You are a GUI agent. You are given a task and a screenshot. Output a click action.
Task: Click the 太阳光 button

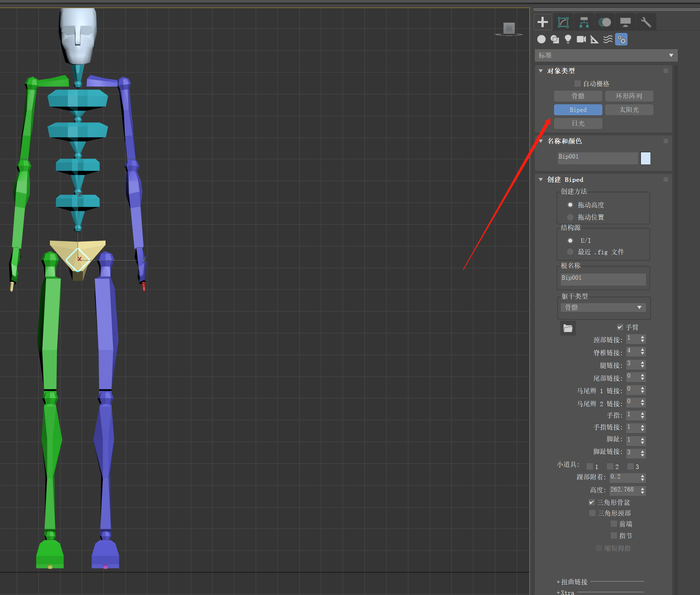[629, 110]
